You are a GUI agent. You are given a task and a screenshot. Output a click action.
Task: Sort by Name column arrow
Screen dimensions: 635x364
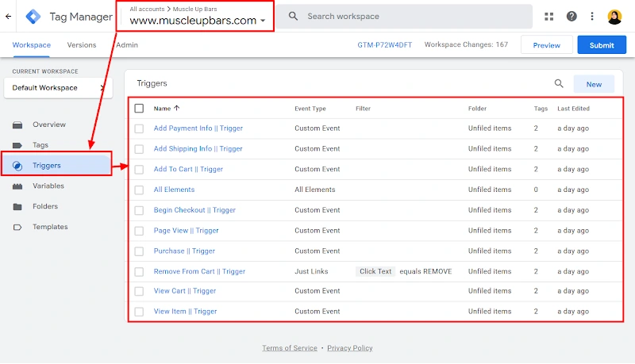click(176, 108)
